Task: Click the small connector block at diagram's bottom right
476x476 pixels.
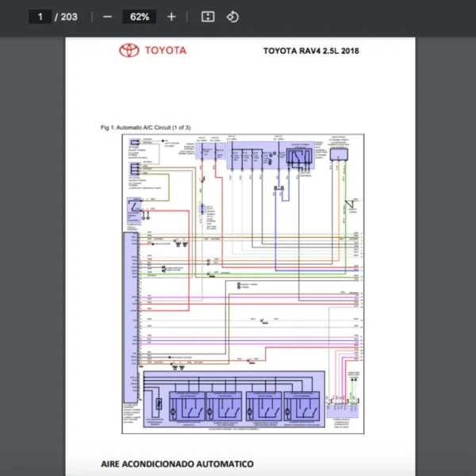Action: [344, 399]
